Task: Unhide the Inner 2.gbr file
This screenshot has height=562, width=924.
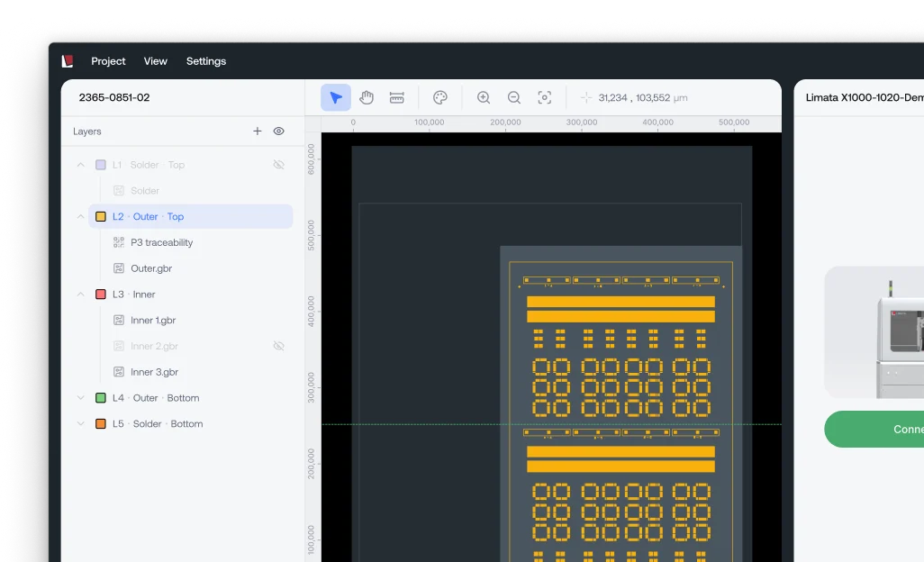Action: pos(279,346)
